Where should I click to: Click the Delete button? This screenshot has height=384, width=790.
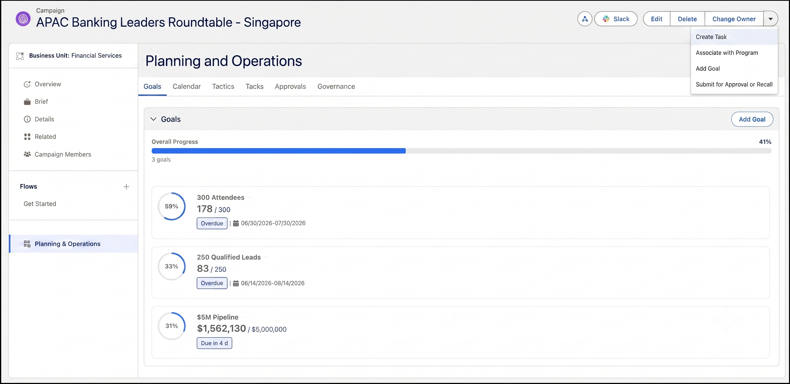pos(687,19)
